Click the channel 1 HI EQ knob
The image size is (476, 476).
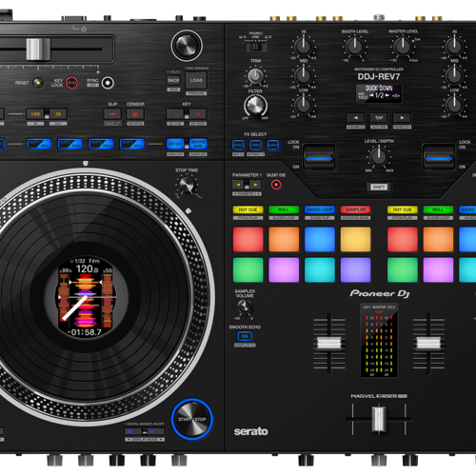[304, 47]
